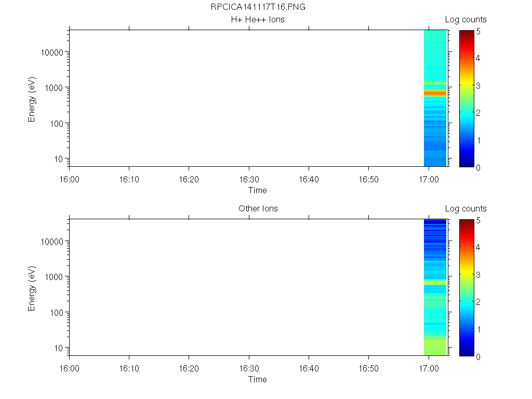This screenshot has width=532, height=399.
Task: Click the 100 energy label in top panel
Action: 57,124
